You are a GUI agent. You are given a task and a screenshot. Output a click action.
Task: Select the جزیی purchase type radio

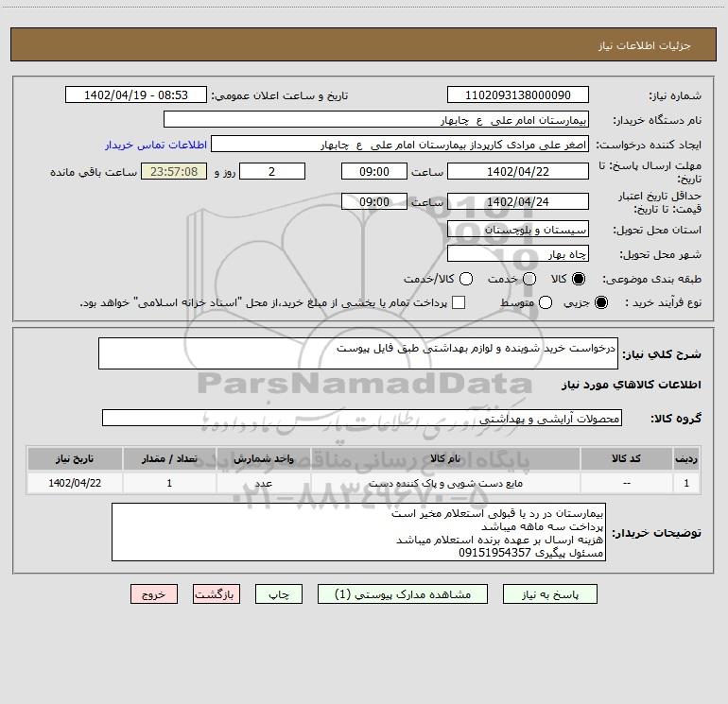(600, 302)
